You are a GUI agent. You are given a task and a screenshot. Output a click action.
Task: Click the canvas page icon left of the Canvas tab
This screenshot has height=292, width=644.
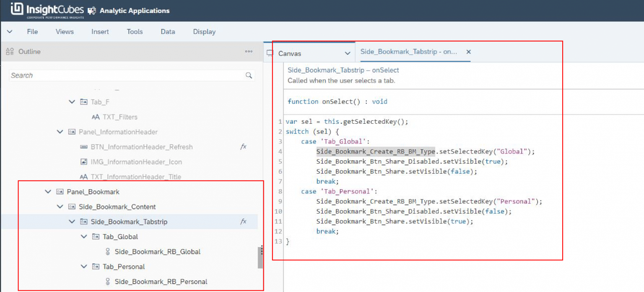click(x=269, y=53)
